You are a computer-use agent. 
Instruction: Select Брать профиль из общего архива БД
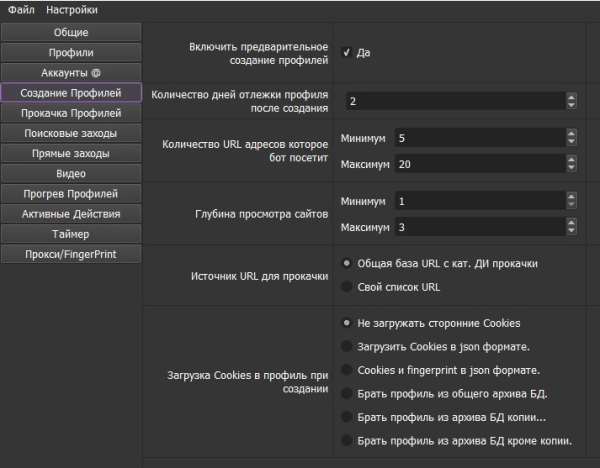coord(346,393)
